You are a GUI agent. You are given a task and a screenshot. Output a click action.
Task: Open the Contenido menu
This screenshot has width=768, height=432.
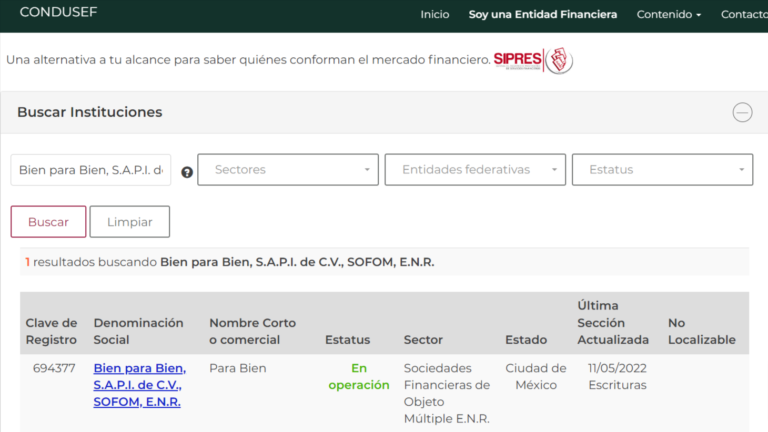pos(669,15)
